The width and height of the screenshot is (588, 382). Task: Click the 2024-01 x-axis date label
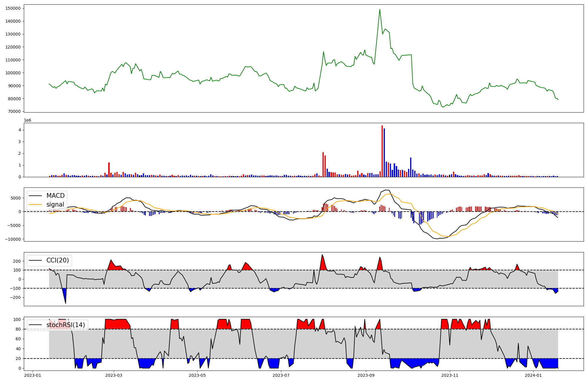(533, 375)
